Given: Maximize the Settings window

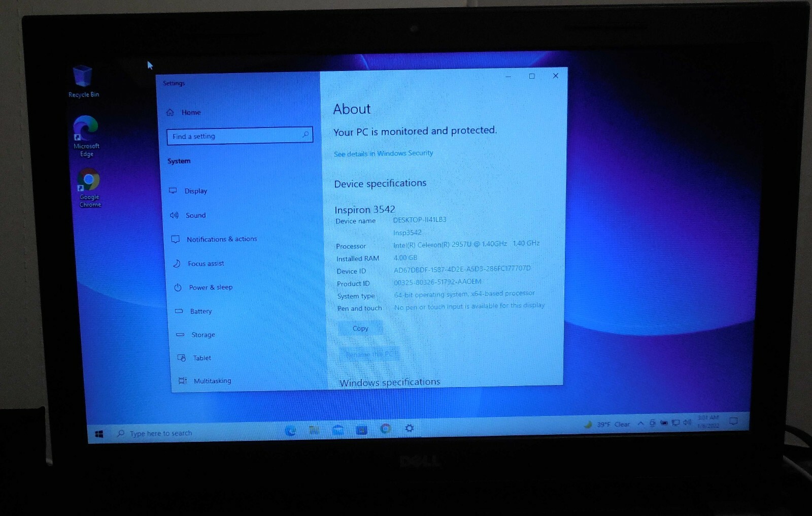Looking at the screenshot, I should click(532, 76).
